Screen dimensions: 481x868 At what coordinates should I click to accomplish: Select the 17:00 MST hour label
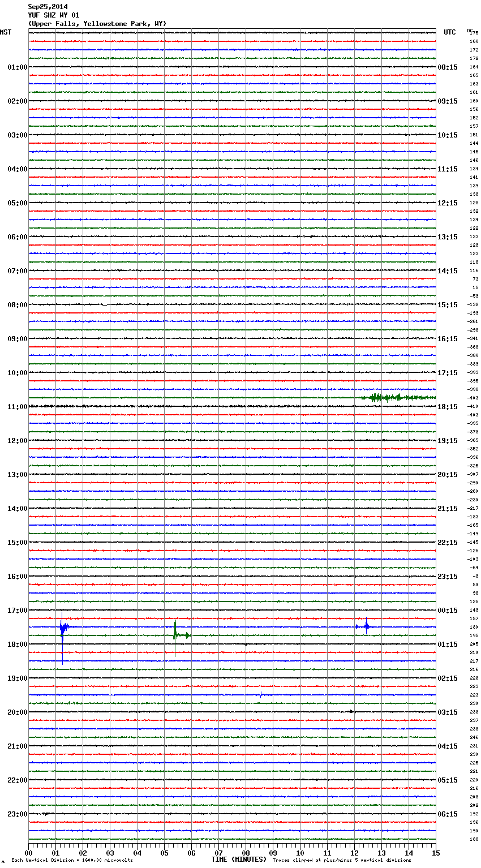17,611
